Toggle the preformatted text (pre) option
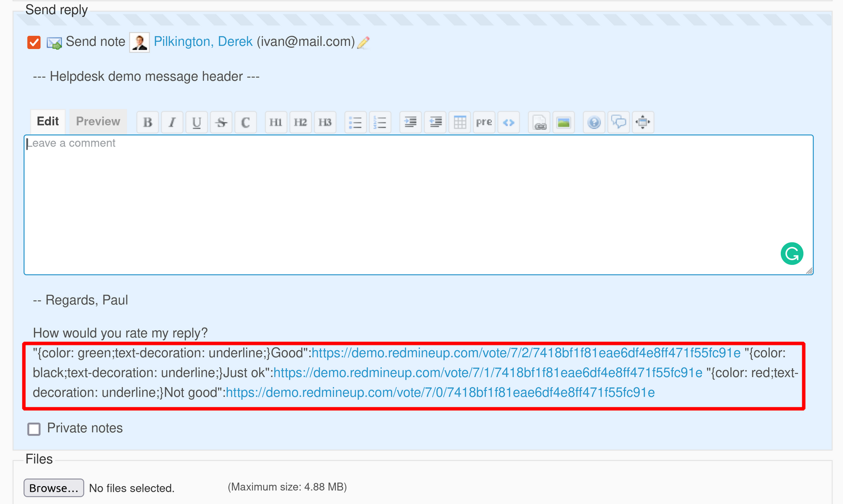This screenshot has height=504, width=843. tap(484, 122)
